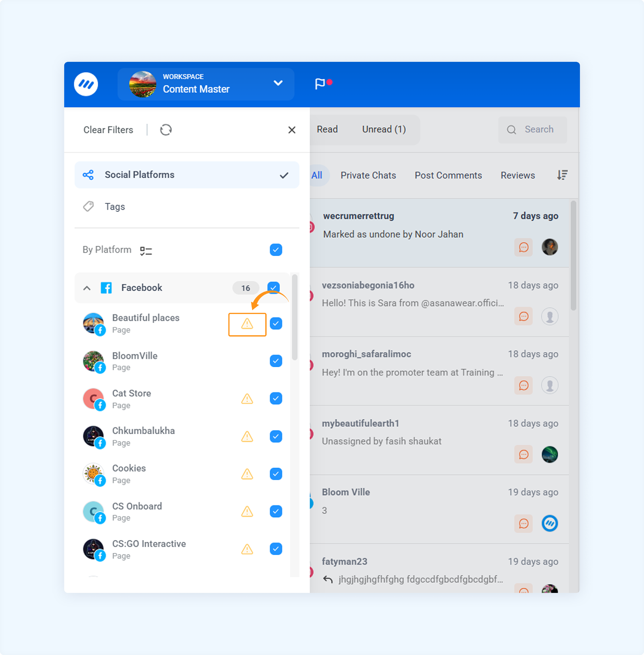Image resolution: width=644 pixels, height=655 pixels.
Task: Click the workspace profile picture
Action: [143, 84]
